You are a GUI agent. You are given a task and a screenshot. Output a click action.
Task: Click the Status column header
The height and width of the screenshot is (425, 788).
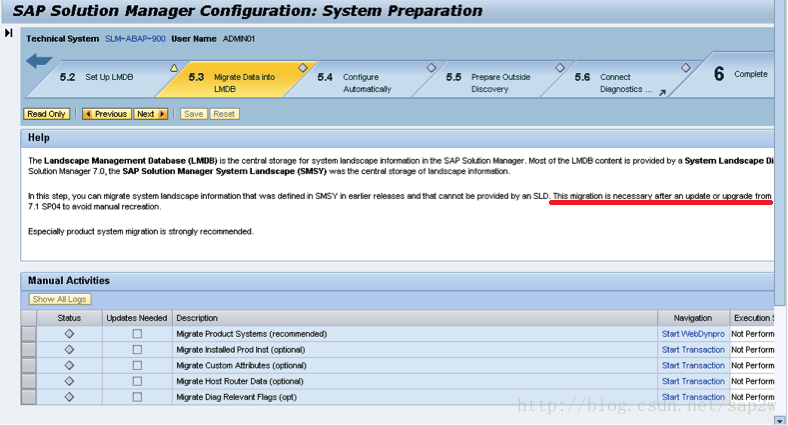click(x=69, y=318)
